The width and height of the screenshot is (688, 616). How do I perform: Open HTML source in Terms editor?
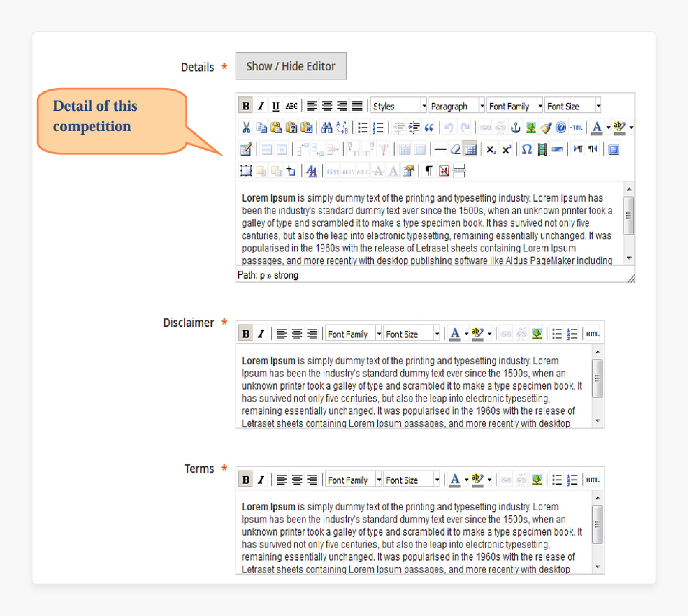pyautogui.click(x=593, y=480)
